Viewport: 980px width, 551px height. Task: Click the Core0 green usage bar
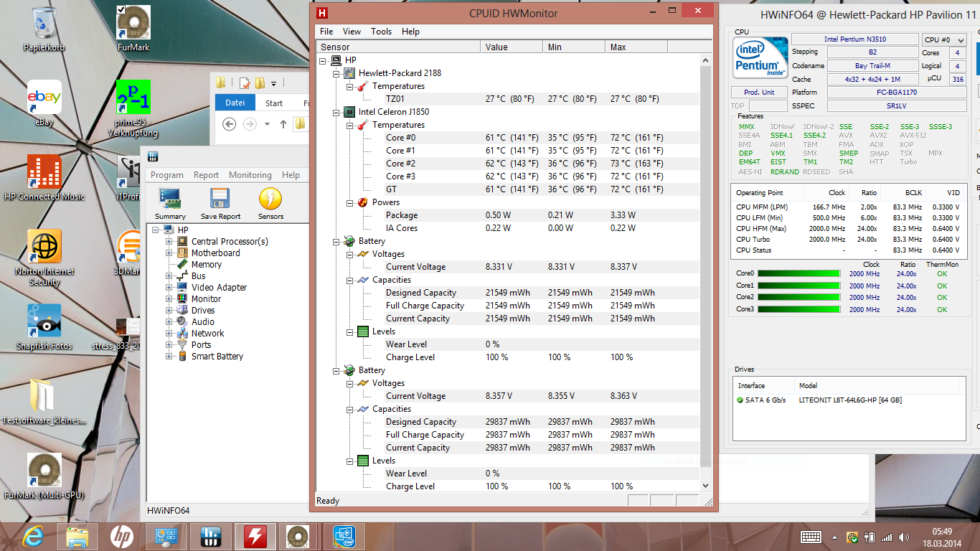pyautogui.click(x=798, y=274)
